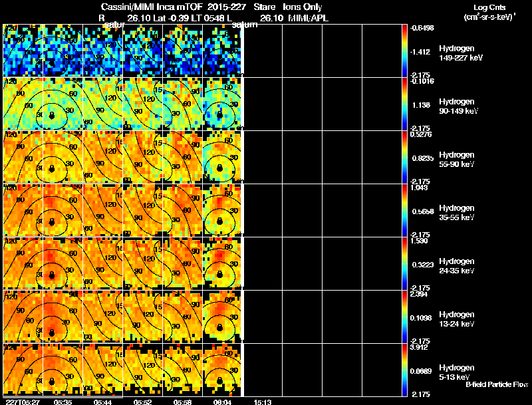Click the '0.1098' color scale midpoint value
The width and height of the screenshot is (532, 405).
click(x=422, y=318)
